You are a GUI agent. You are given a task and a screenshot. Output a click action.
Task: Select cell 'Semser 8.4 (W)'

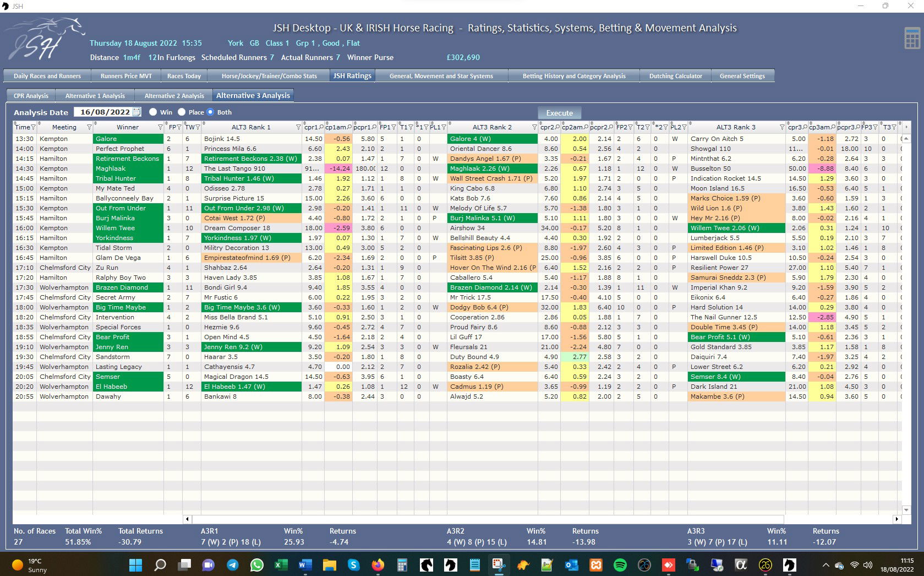point(736,377)
